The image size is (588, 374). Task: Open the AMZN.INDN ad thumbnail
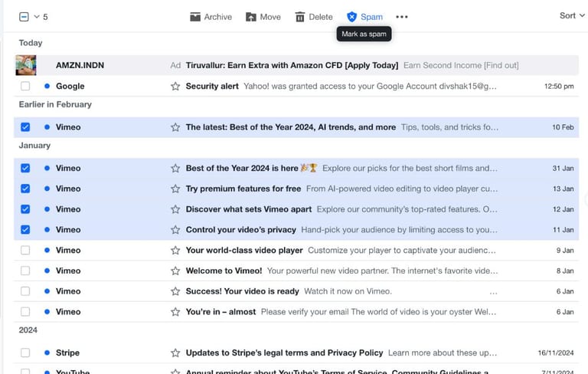pyautogui.click(x=26, y=65)
